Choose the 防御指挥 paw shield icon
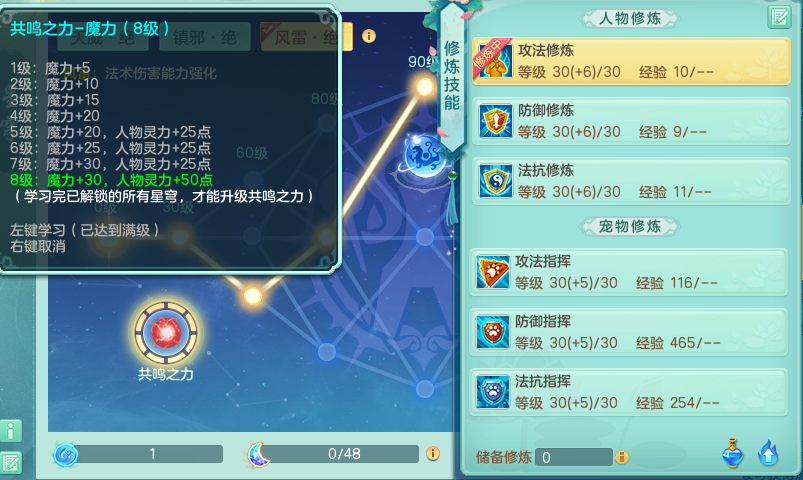 pyautogui.click(x=493, y=332)
